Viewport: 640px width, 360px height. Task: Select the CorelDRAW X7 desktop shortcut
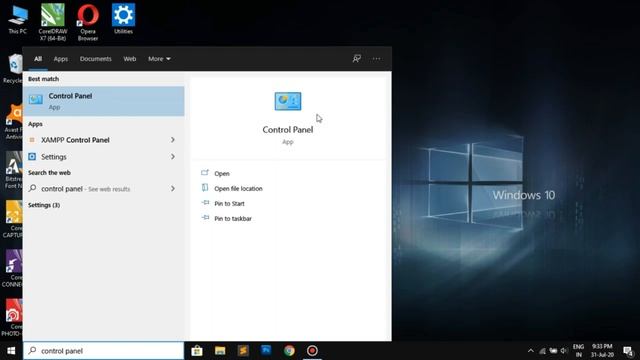[53, 22]
